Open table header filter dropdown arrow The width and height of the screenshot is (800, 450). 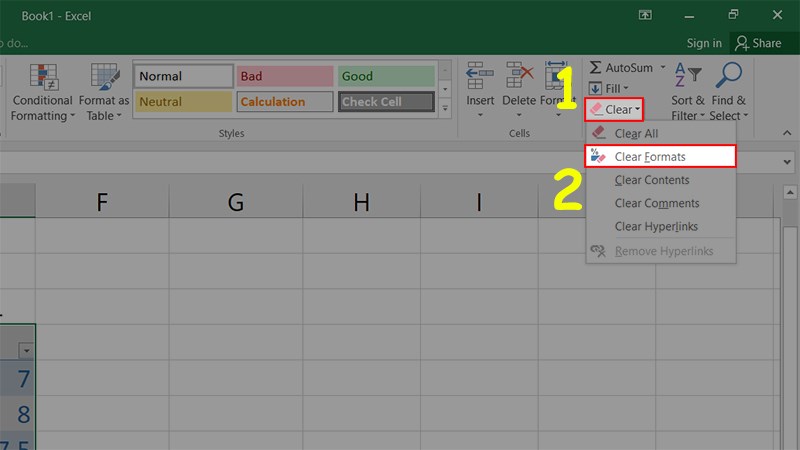[26, 350]
